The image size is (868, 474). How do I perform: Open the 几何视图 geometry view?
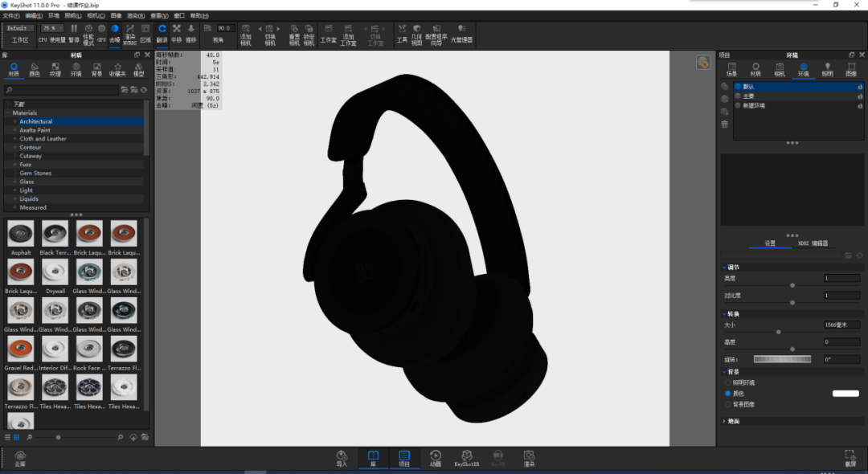416,34
